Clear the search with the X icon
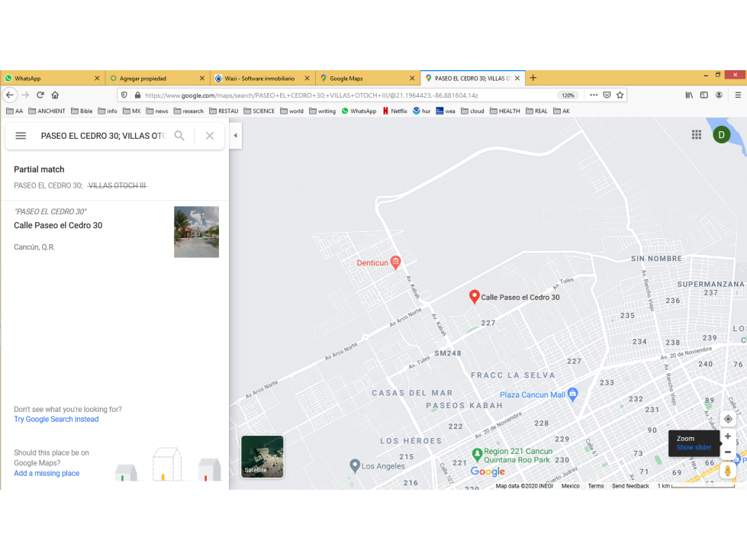Image resolution: width=747 pixels, height=560 pixels. (210, 136)
